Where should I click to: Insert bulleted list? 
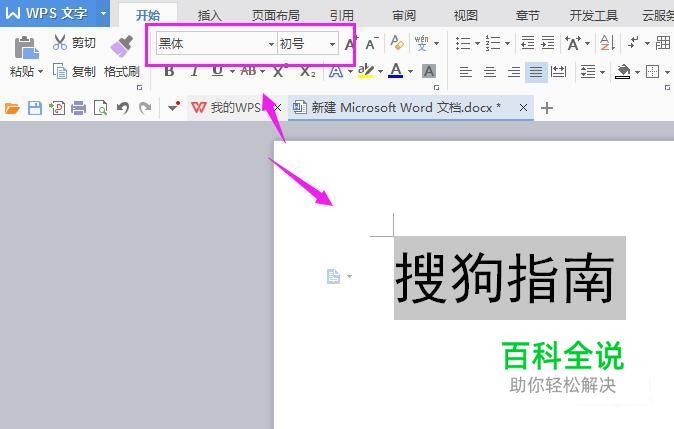(x=463, y=43)
